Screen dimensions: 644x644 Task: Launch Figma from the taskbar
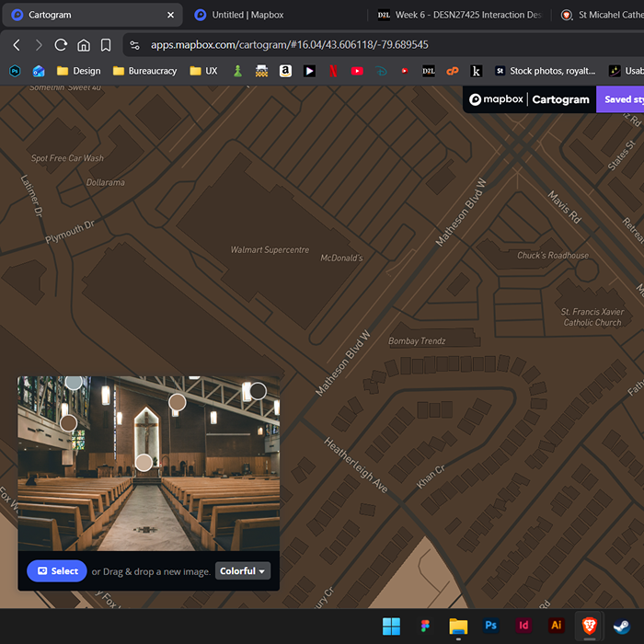425,626
